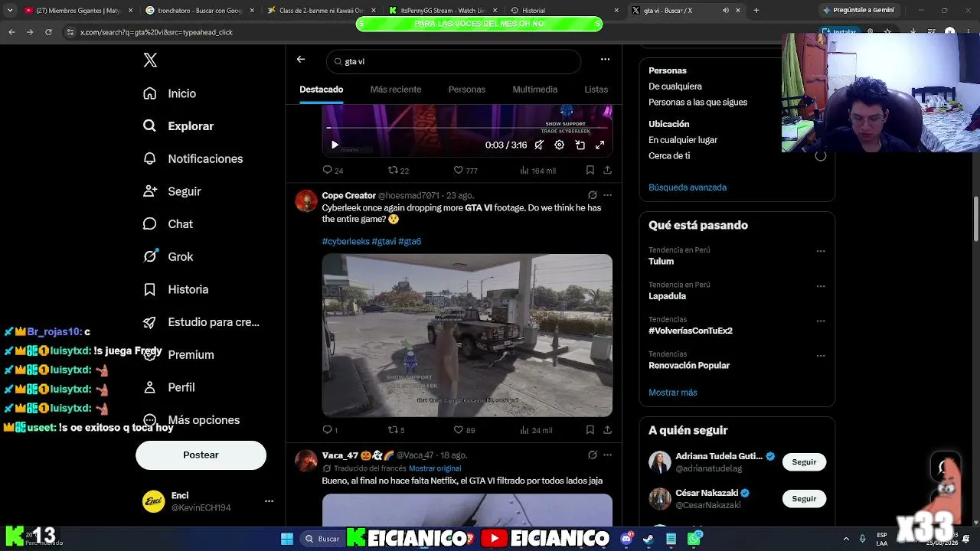Like the Cope Creator post
Viewport: 980px width, 551px height.
point(464,430)
